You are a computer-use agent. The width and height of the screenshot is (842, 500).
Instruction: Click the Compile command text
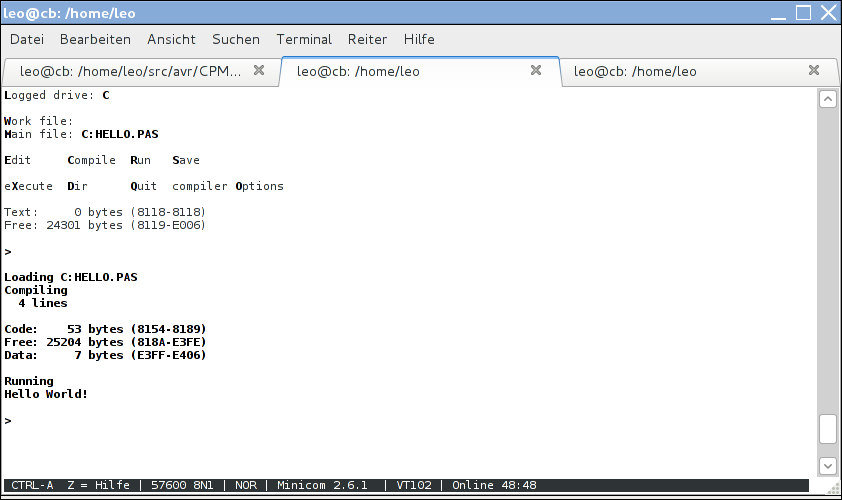[91, 160]
